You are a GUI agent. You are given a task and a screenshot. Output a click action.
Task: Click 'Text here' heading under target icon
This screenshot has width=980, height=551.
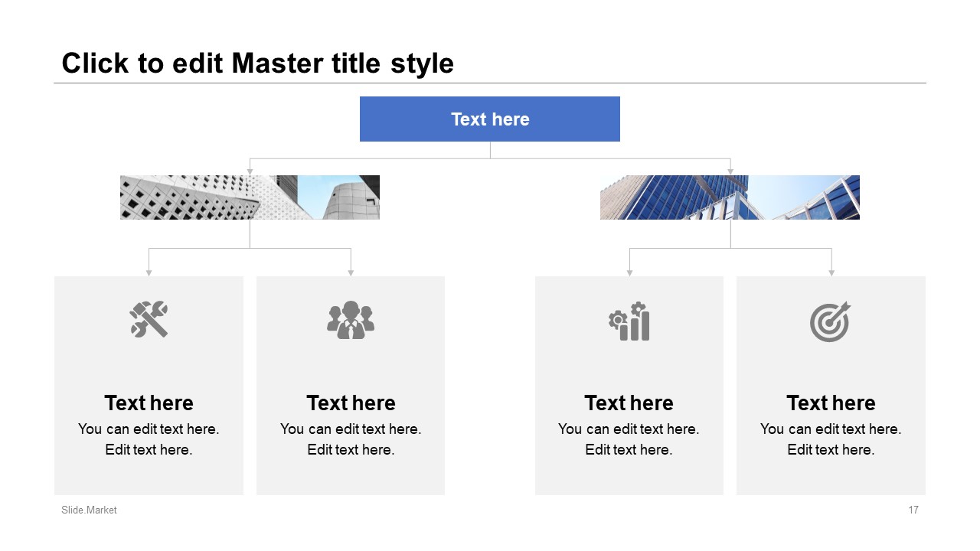click(831, 403)
